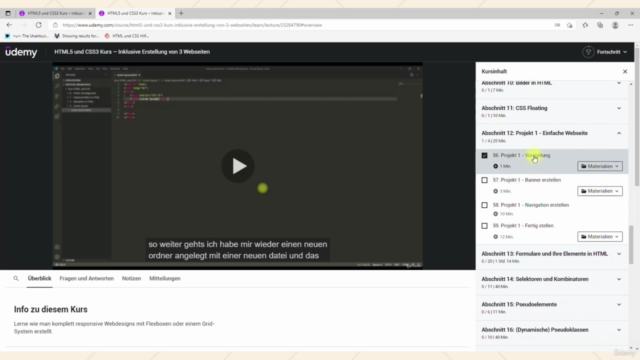Click the site info lock icon
The image size is (640, 360).
click(x=56, y=25)
